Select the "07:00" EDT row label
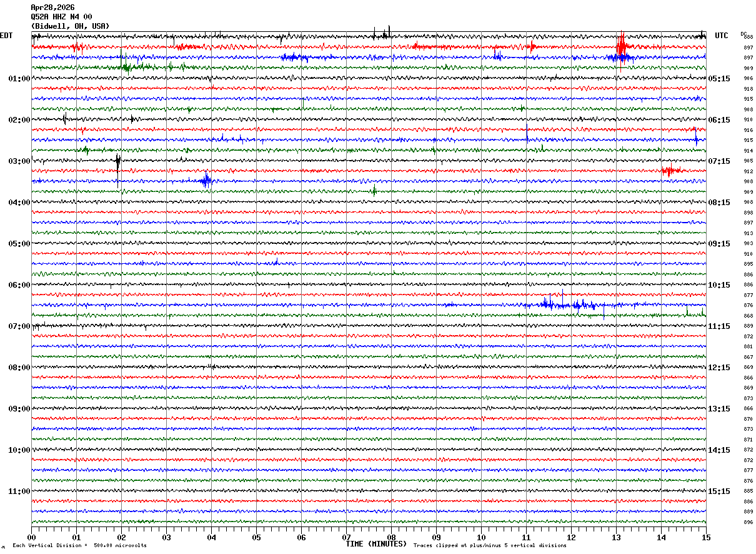 [19, 326]
